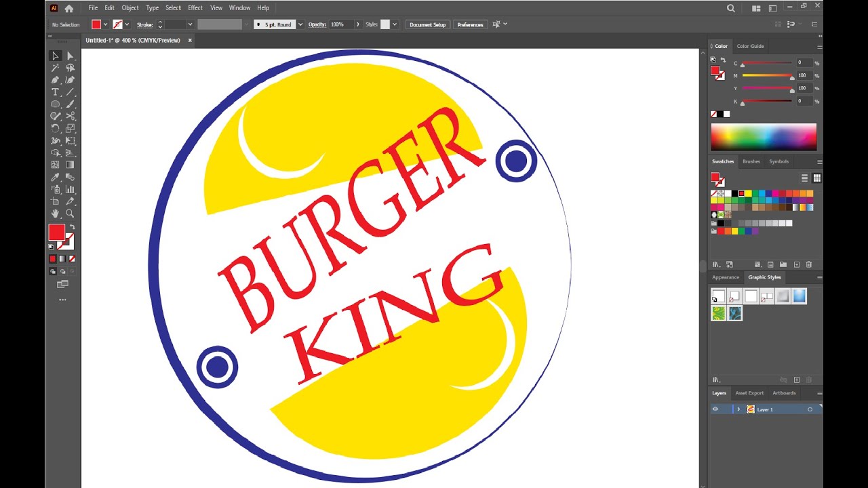
Task: Pick the Eyedropper tool
Action: 56,177
